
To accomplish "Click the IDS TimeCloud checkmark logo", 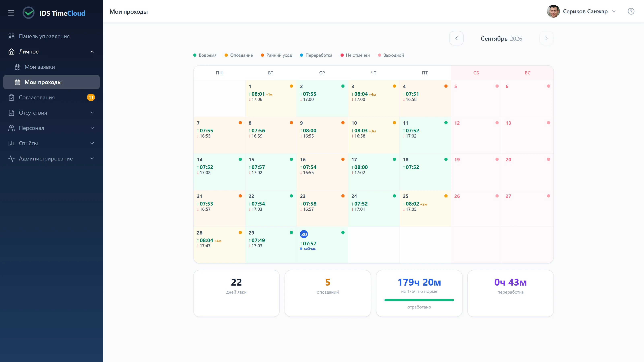I will pos(29,13).
